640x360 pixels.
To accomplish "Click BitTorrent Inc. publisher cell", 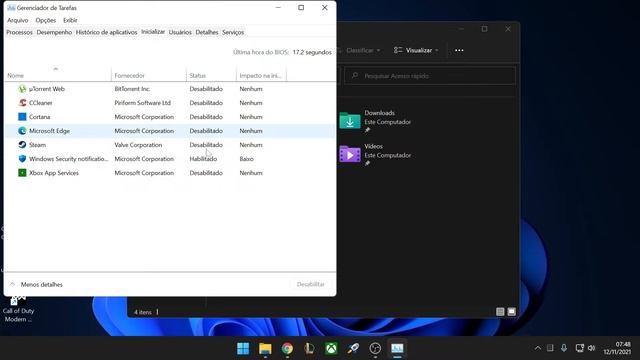I will tap(132, 89).
